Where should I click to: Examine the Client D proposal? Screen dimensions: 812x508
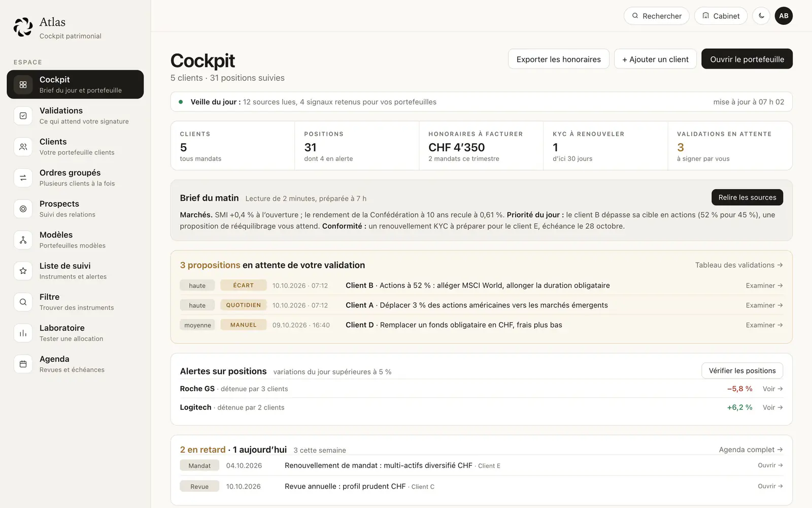pos(764,325)
